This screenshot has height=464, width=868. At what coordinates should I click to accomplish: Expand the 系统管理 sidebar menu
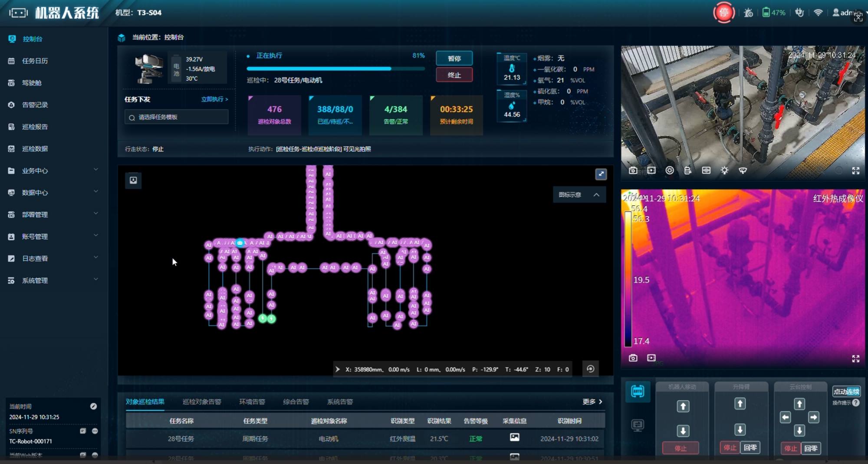53,280
